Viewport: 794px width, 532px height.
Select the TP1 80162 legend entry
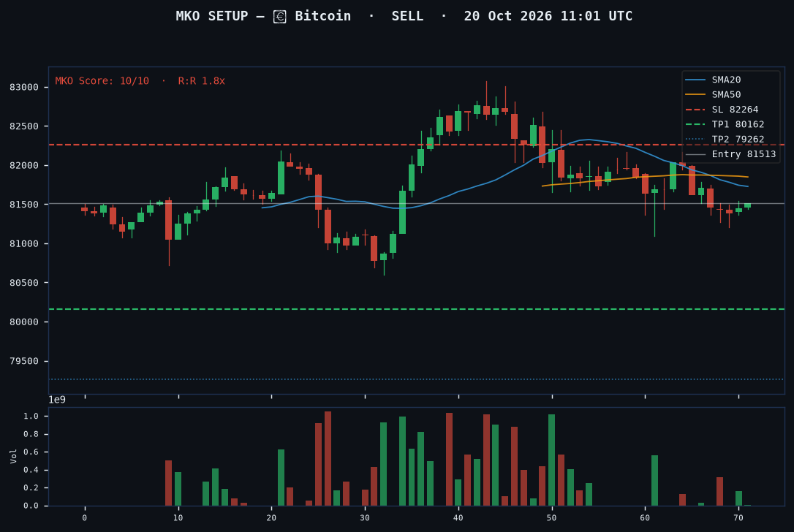(x=724, y=124)
